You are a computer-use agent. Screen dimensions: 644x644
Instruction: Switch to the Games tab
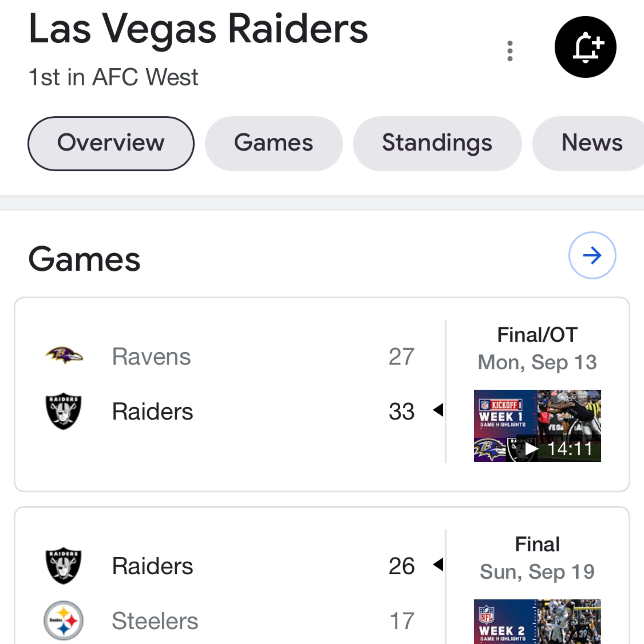274,143
